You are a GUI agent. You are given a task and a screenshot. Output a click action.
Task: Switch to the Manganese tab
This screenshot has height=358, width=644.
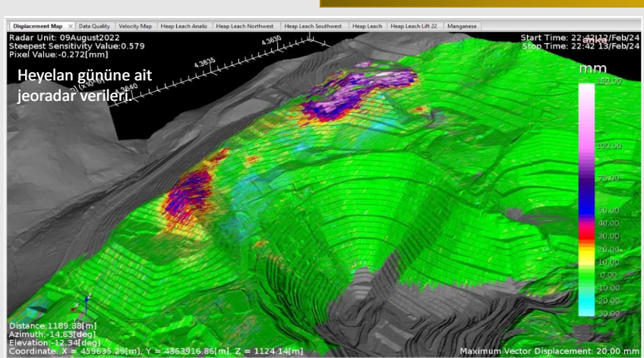[x=462, y=27]
